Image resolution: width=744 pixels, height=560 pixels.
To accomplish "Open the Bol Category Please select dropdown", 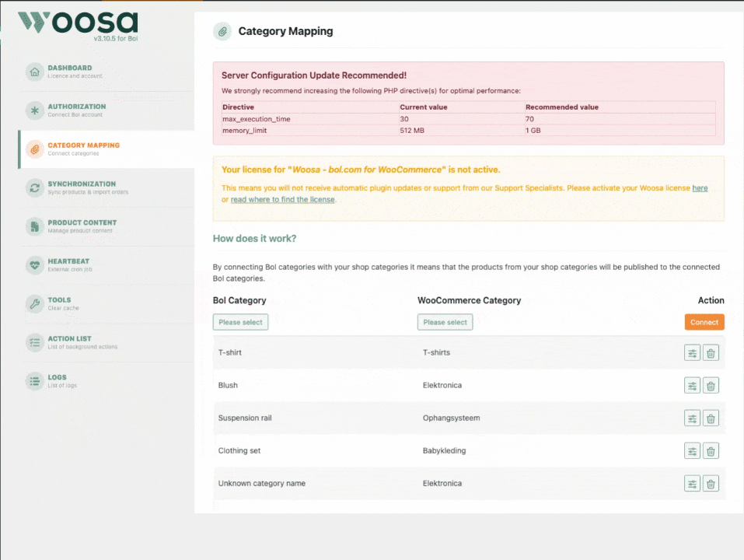I will click(x=240, y=322).
